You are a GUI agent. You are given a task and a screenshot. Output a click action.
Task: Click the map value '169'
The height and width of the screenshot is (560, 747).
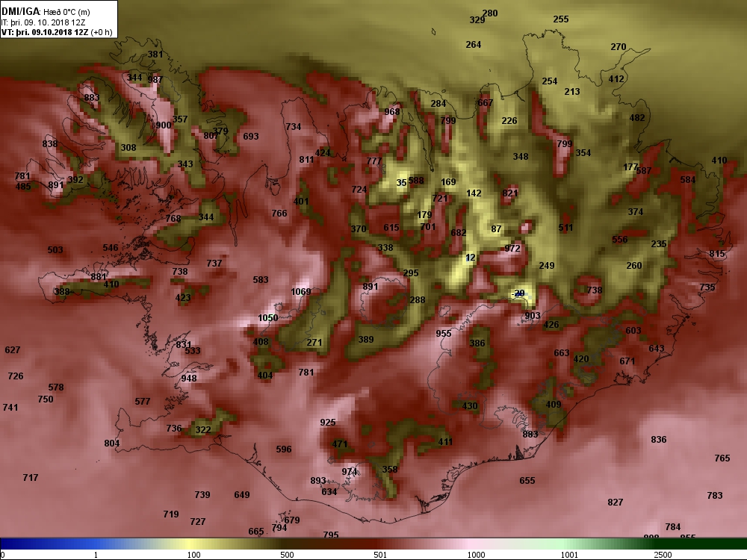pos(448,182)
